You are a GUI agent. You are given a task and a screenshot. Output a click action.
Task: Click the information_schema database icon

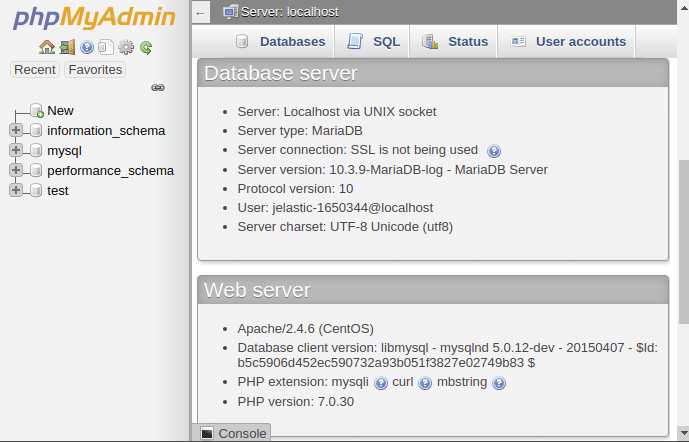point(36,130)
